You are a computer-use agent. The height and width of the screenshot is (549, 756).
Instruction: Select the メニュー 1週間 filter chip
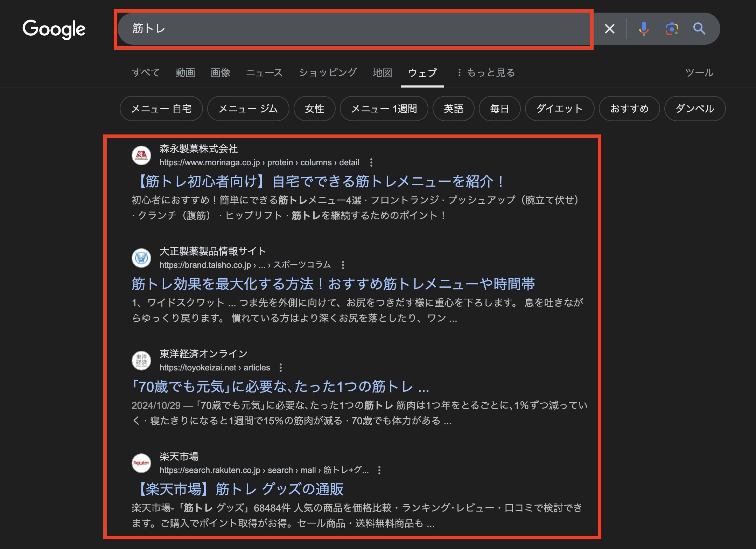[384, 109]
